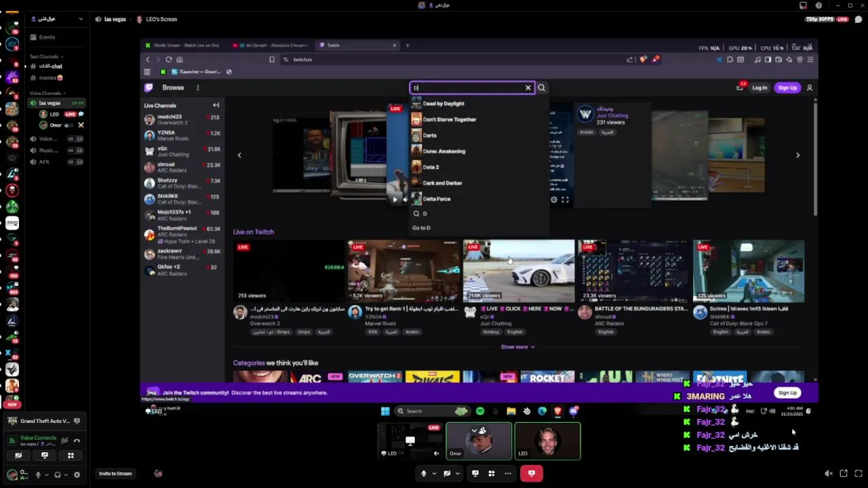Click Twitch Log In button in stream
868x488 pixels.
tap(759, 87)
